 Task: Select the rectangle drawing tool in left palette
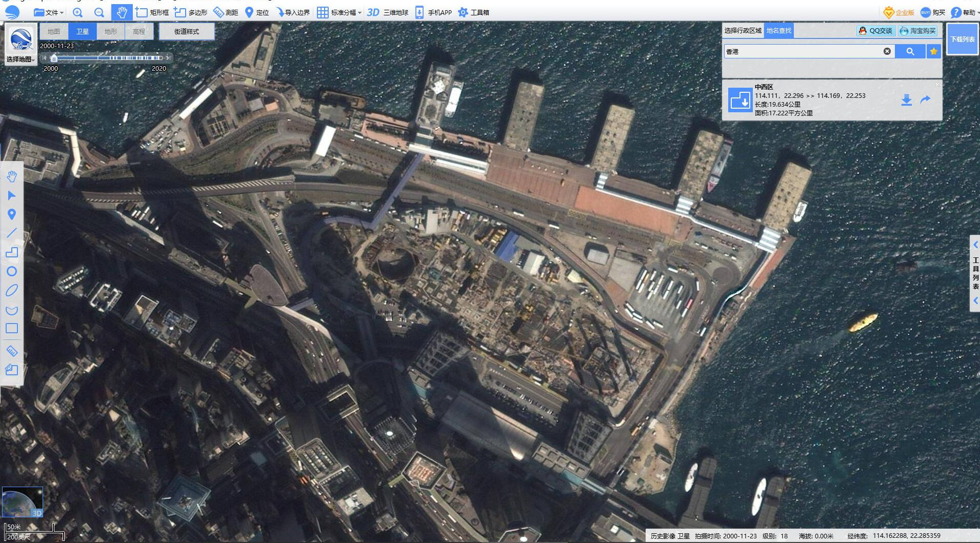[x=12, y=328]
